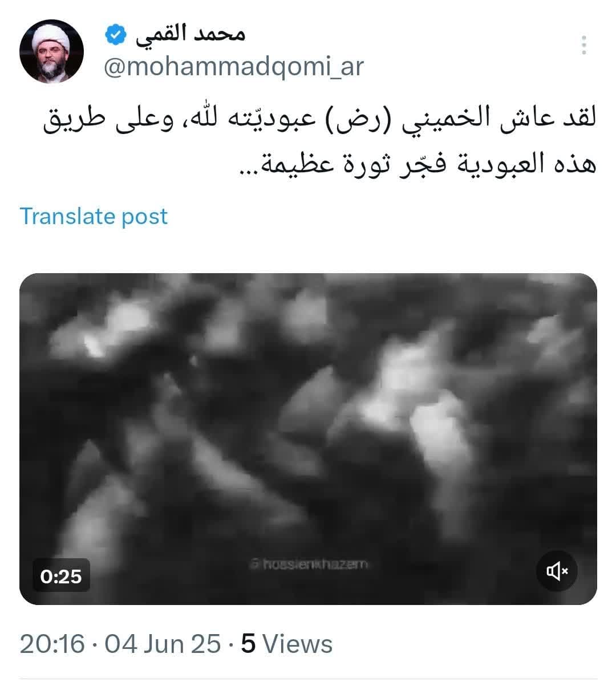Click the first line of Arabic post text
The image size is (616, 682).
(x=320, y=119)
